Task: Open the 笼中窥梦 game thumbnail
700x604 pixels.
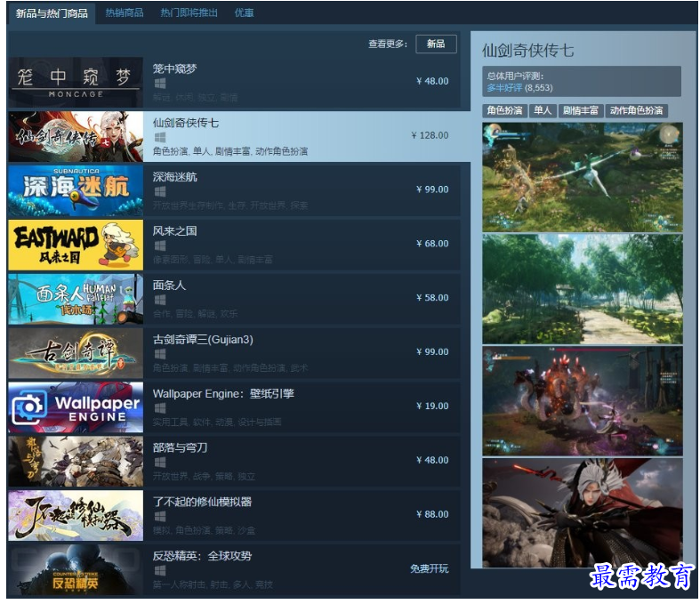Action: (x=76, y=82)
